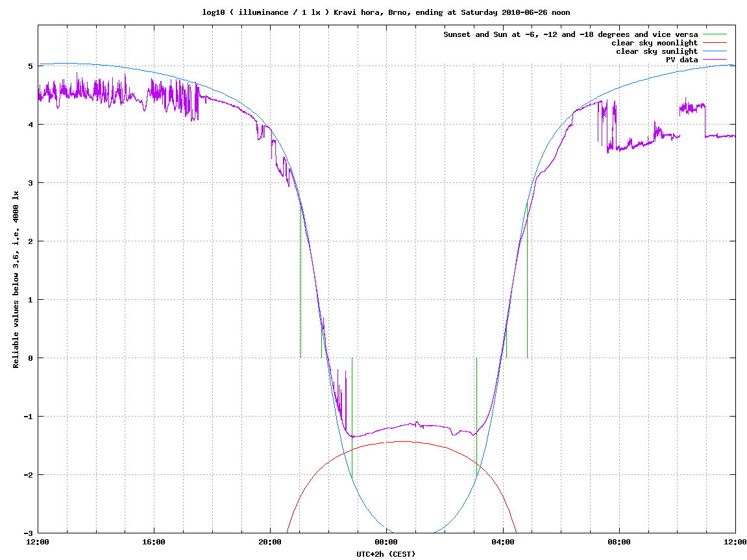
Task: Click the red moonlight legend line sample
Action: [x=715, y=43]
